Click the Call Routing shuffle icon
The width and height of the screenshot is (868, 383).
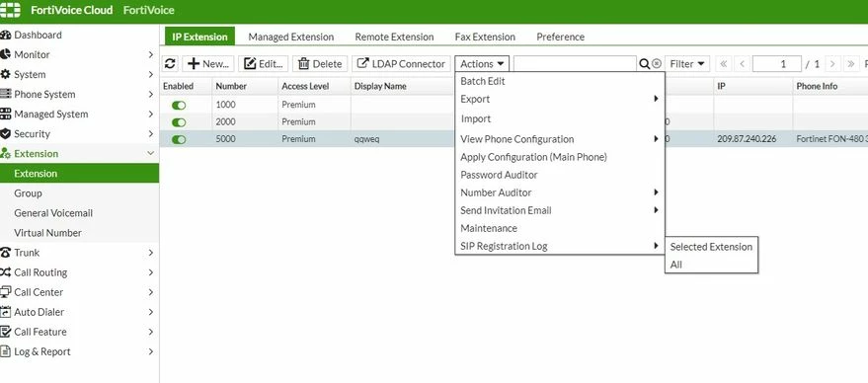[6, 272]
